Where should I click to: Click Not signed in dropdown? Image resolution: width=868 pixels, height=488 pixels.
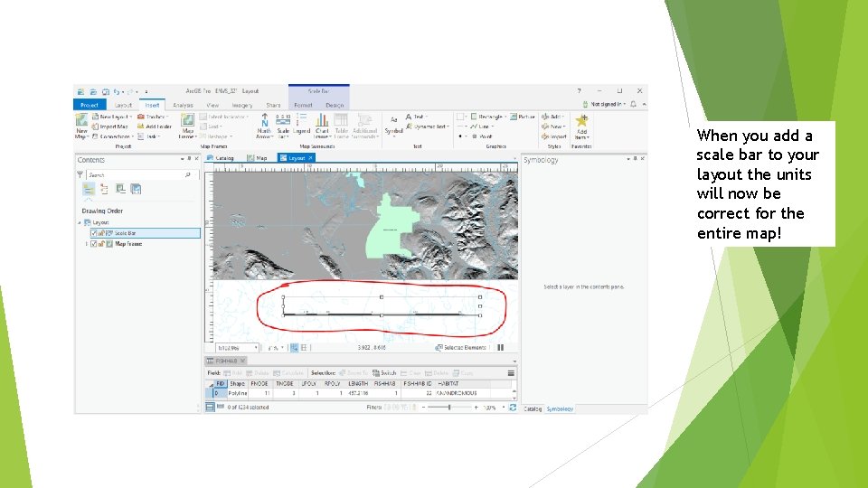[x=604, y=104]
